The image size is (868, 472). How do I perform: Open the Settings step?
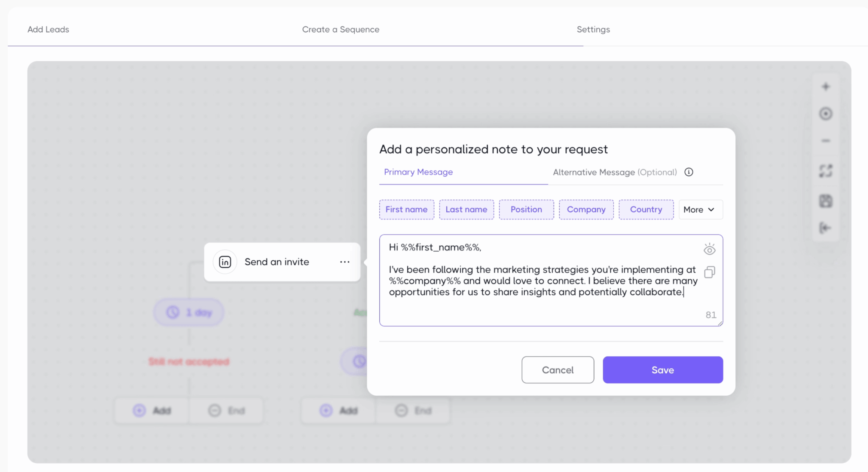593,29
